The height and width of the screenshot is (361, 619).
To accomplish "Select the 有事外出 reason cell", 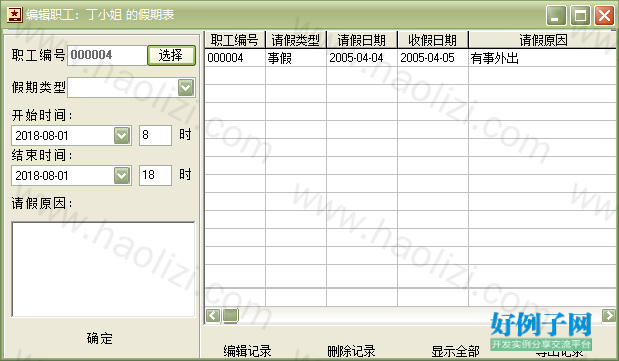I will [x=542, y=58].
